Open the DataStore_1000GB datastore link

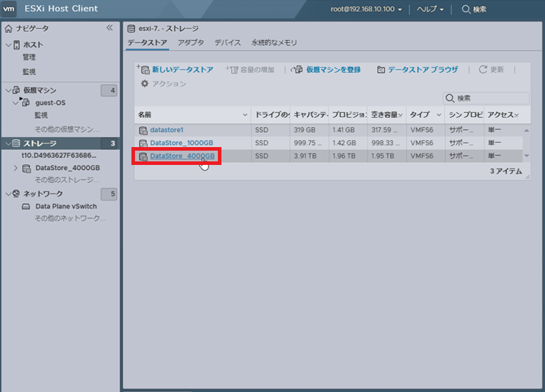pos(182,143)
